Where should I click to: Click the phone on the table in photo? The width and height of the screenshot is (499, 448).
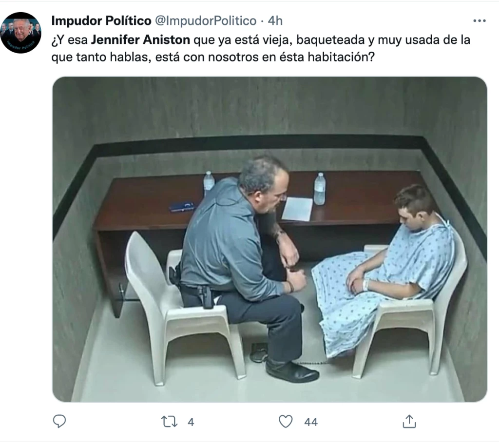[182, 206]
